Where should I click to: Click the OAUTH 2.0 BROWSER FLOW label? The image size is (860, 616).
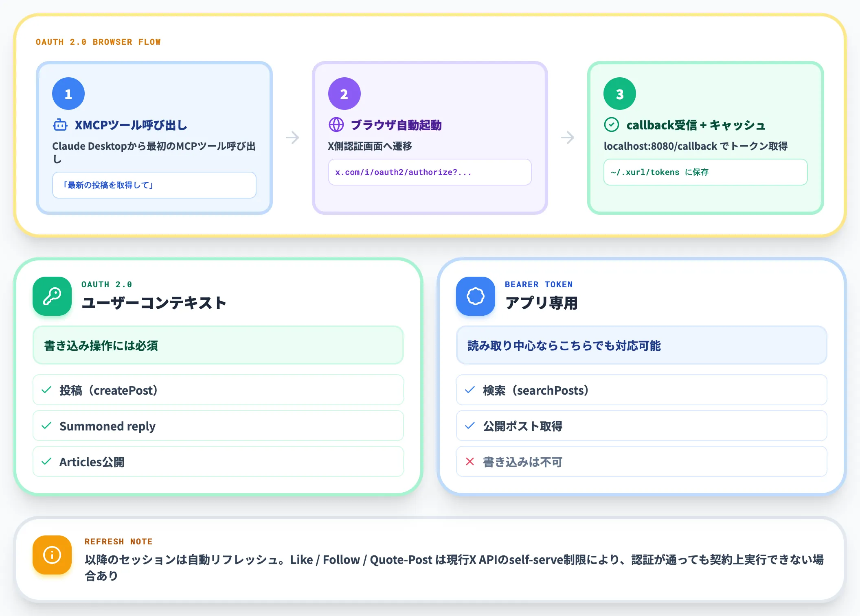tap(98, 42)
